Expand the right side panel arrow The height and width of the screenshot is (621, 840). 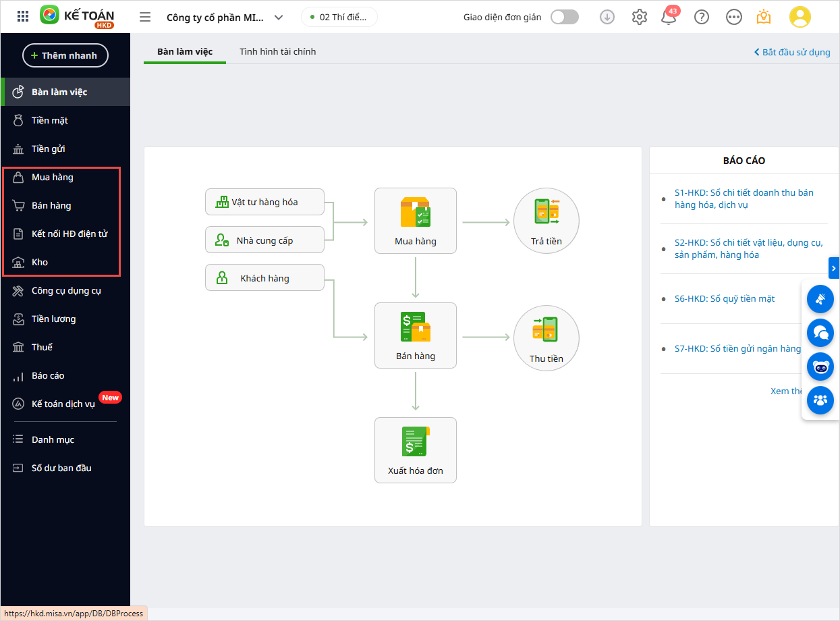point(834,268)
